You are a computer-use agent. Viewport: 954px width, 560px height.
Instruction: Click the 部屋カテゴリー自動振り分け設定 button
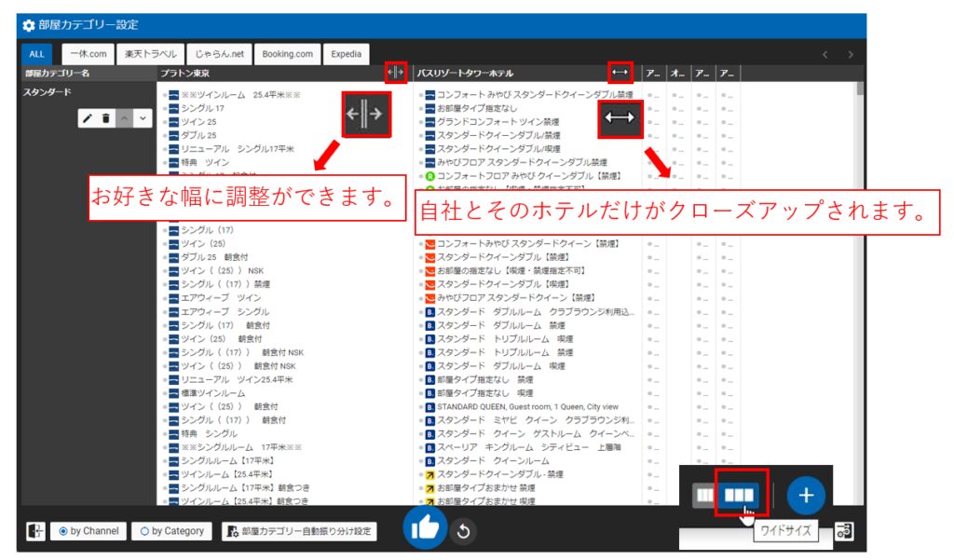pyautogui.click(x=299, y=531)
